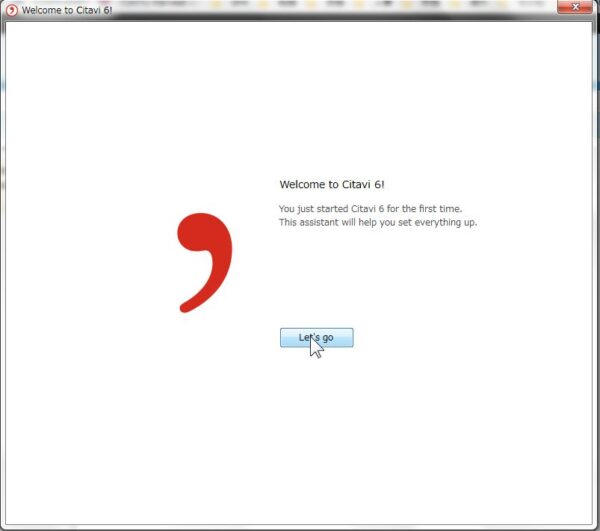Close the Welcome to Citavi 6 window
The width and height of the screenshot is (600, 531).
(575, 7)
